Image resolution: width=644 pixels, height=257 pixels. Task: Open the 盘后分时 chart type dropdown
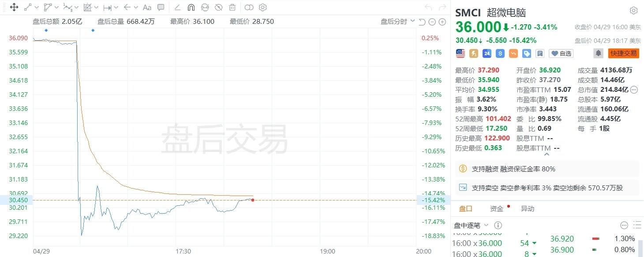[397, 22]
